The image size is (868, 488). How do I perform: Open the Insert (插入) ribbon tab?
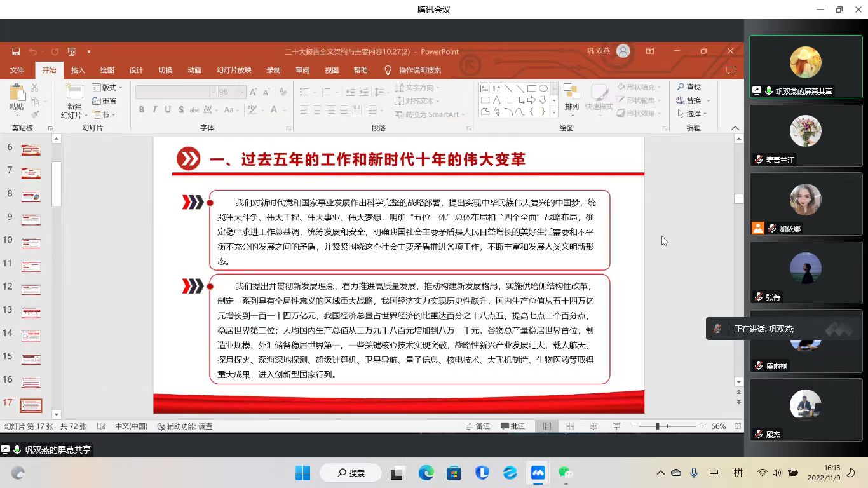tap(78, 70)
